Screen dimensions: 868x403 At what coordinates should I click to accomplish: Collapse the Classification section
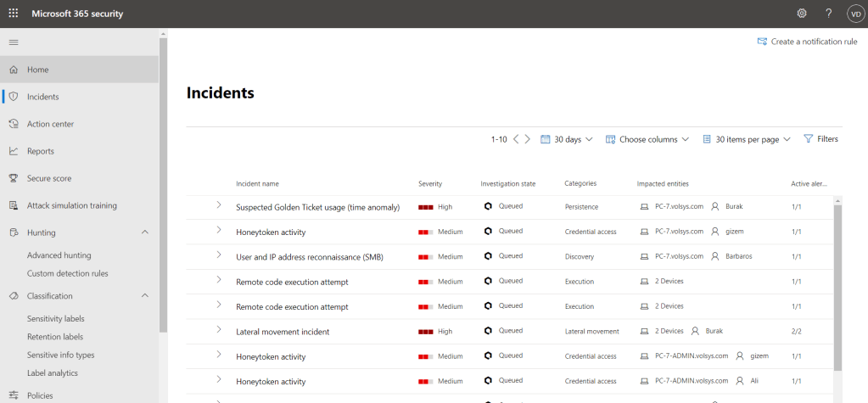(x=144, y=296)
